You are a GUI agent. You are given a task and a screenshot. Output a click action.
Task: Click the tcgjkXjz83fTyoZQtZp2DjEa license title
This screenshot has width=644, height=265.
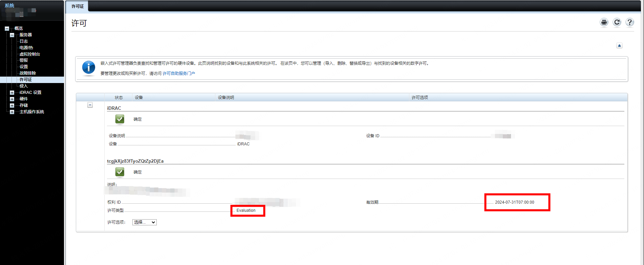click(x=135, y=161)
